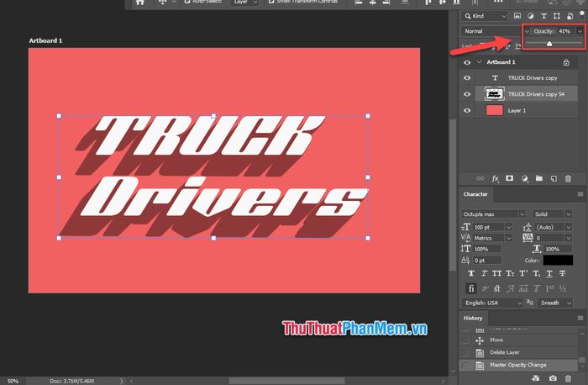Select the Delete Layer history state
The image size is (588, 385).
pyautogui.click(x=507, y=353)
